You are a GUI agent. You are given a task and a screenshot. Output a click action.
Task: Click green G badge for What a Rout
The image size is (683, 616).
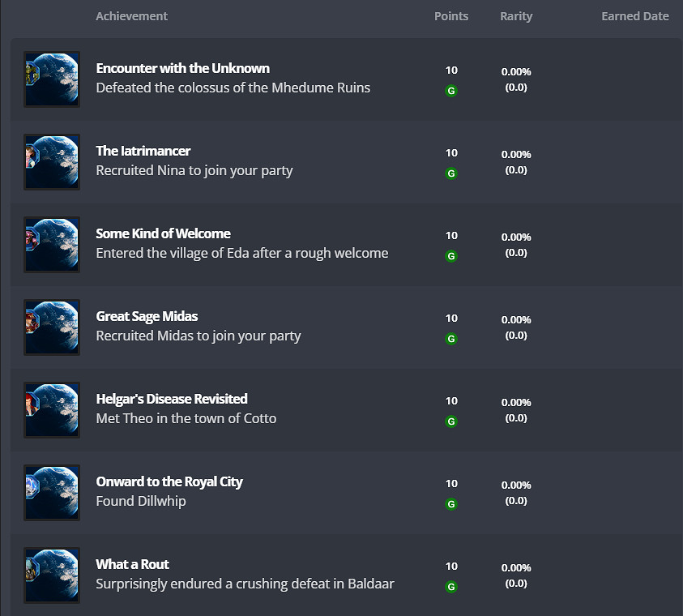tap(451, 587)
